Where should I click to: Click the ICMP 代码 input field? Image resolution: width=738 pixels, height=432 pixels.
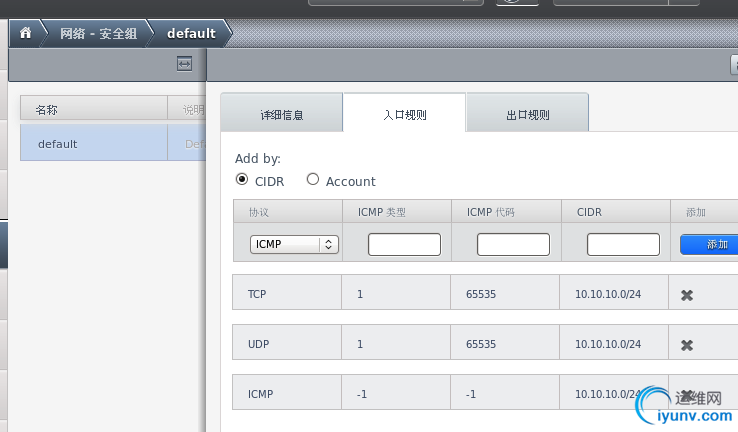[x=513, y=244]
